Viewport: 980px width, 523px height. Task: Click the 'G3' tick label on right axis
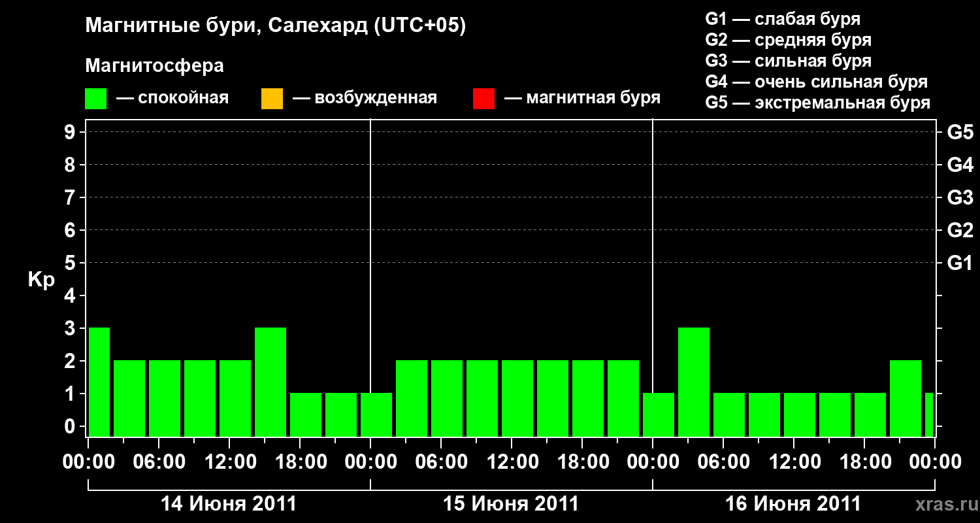click(x=960, y=197)
